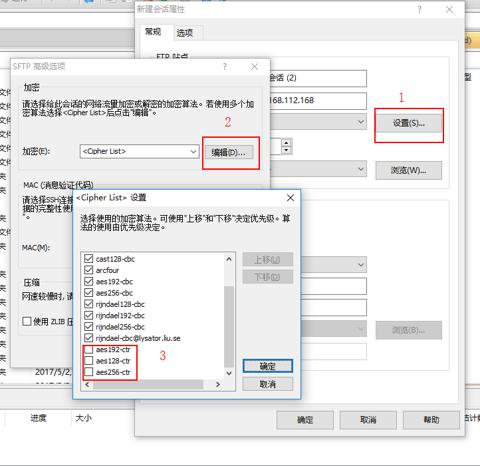This screenshot has width=480, height=466.
Task: Click the horizontal scroll left arrow in cipher list
Action: click(x=87, y=384)
